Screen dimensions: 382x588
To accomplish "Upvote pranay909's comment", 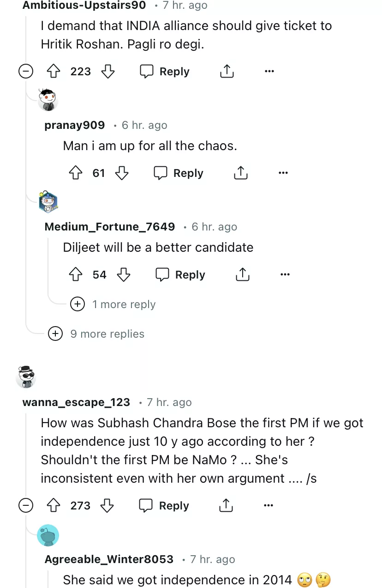I will pyautogui.click(x=76, y=173).
